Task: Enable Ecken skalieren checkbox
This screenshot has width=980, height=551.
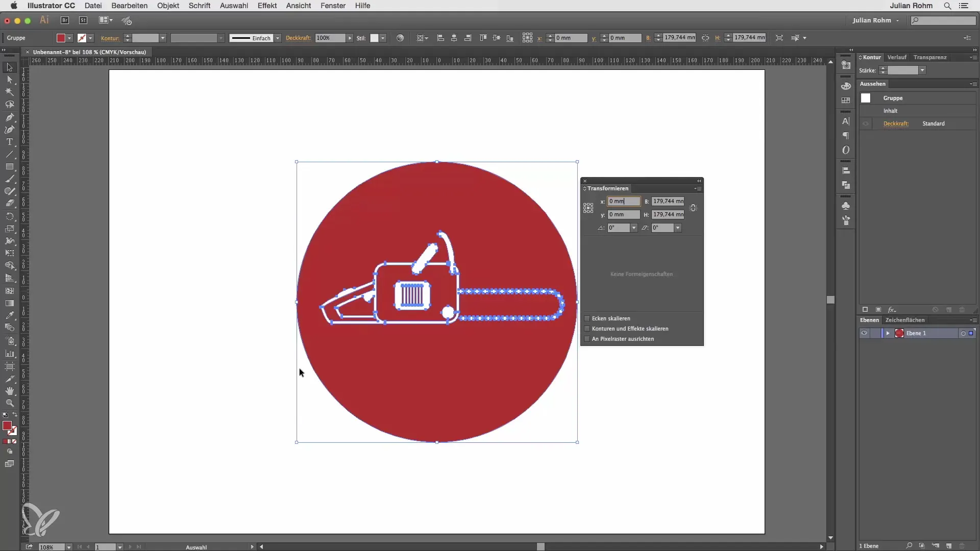Action: [x=587, y=318]
